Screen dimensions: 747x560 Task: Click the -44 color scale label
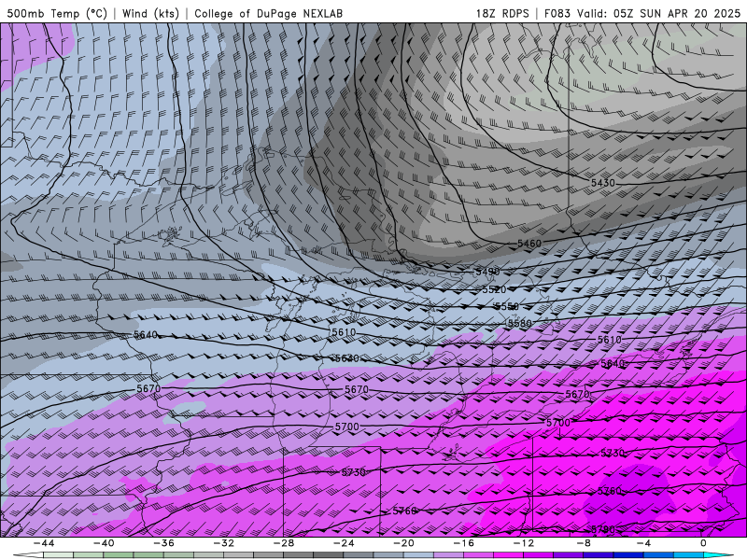click(x=44, y=543)
